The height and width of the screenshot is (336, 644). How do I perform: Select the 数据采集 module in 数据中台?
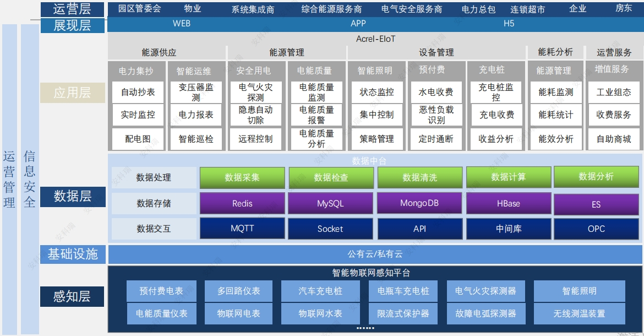click(241, 177)
